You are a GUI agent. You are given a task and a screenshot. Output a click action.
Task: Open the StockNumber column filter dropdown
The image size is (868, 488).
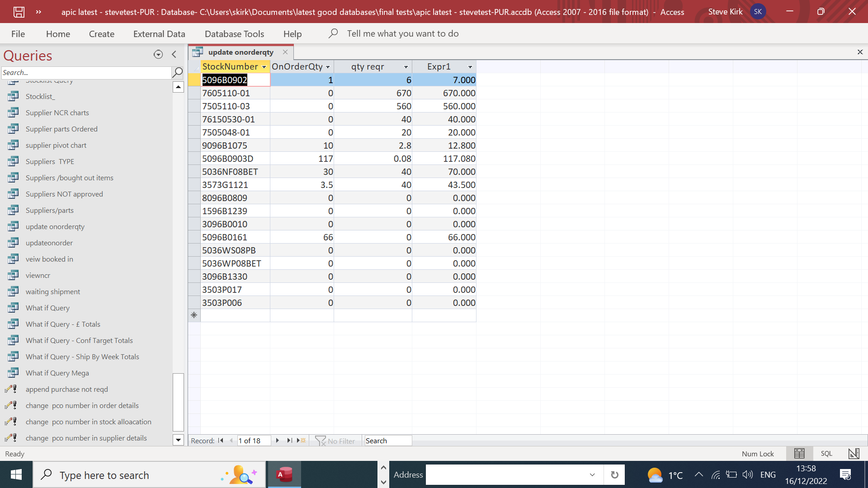pos(264,67)
